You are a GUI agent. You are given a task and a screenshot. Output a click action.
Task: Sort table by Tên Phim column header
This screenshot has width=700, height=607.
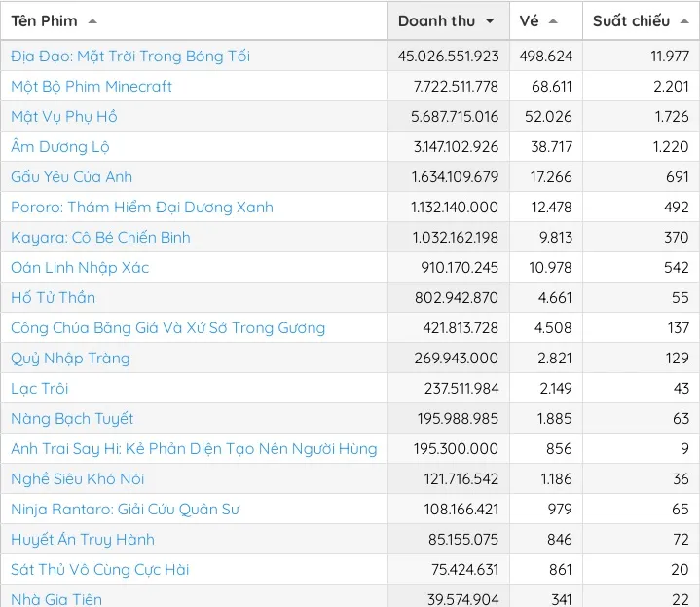coord(45,21)
